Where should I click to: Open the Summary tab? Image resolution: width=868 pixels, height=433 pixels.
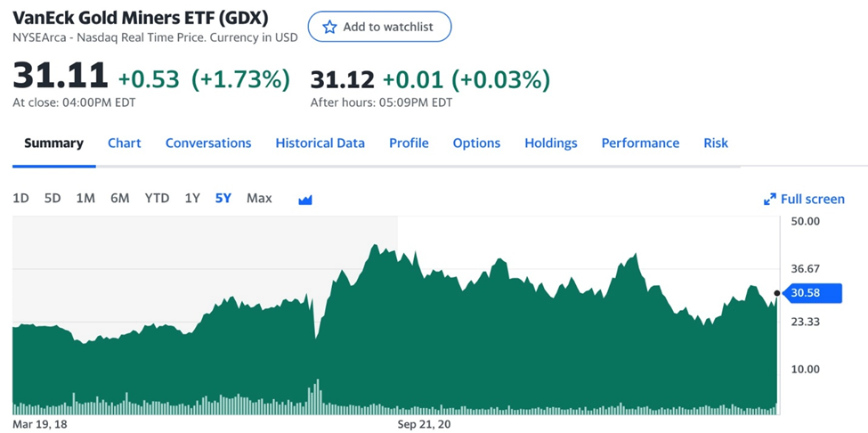click(x=53, y=143)
